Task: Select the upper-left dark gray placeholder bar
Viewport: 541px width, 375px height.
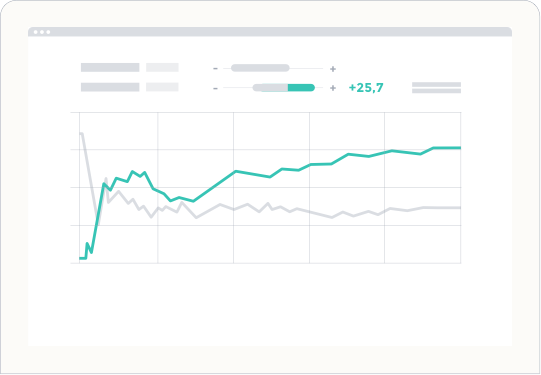Action: [110, 67]
